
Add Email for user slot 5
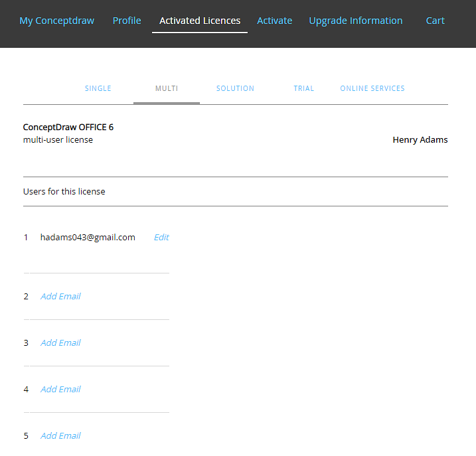click(60, 435)
